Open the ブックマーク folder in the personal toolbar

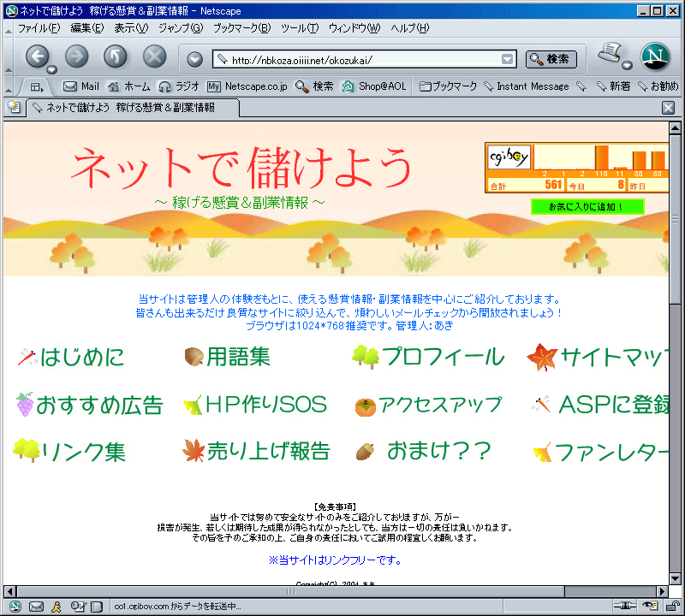[448, 86]
